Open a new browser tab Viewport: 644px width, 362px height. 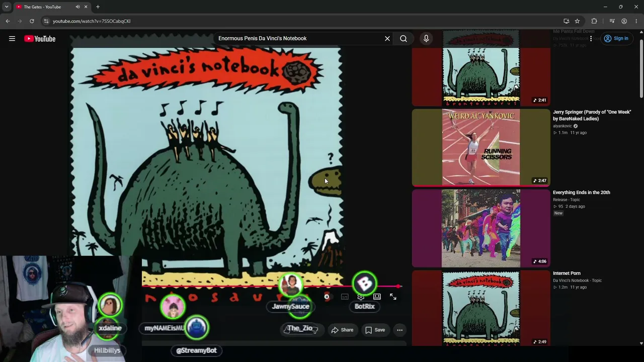tap(98, 7)
